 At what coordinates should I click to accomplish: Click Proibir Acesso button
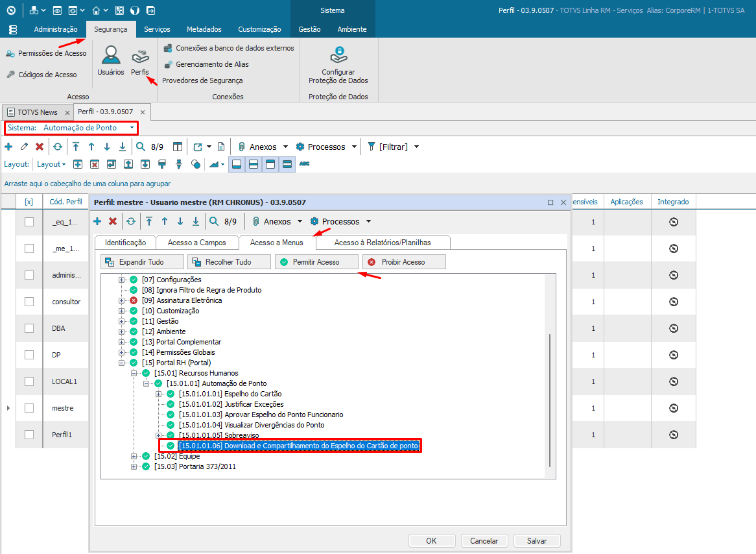(x=404, y=262)
